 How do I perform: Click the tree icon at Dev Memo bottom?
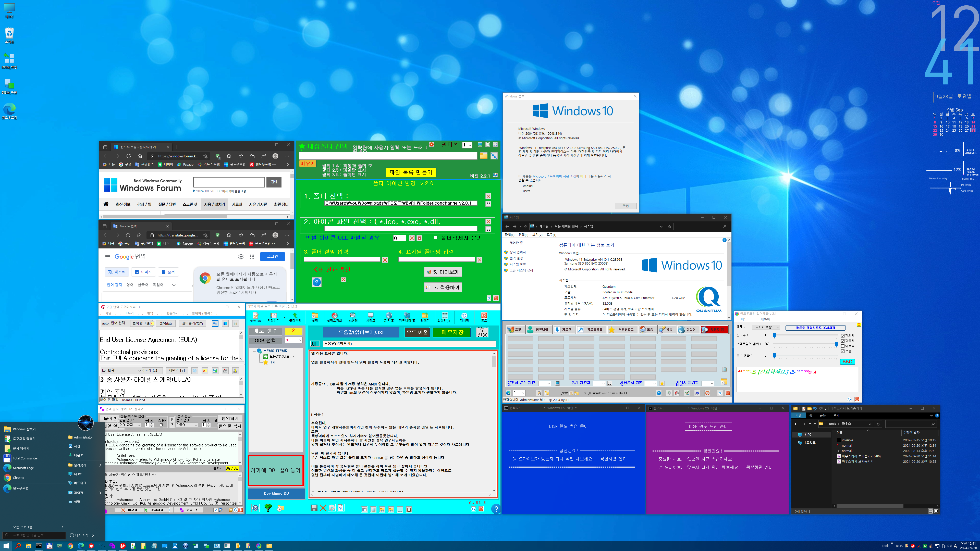click(x=268, y=508)
